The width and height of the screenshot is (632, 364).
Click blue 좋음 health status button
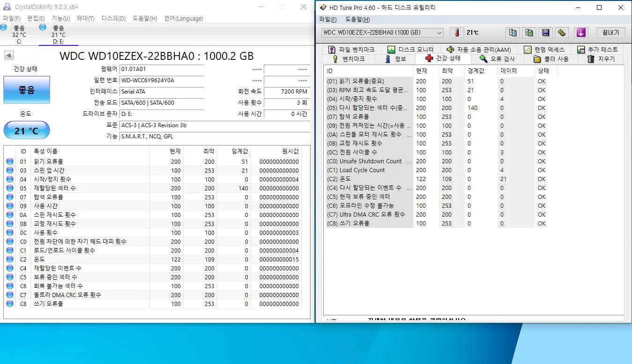coord(26,90)
